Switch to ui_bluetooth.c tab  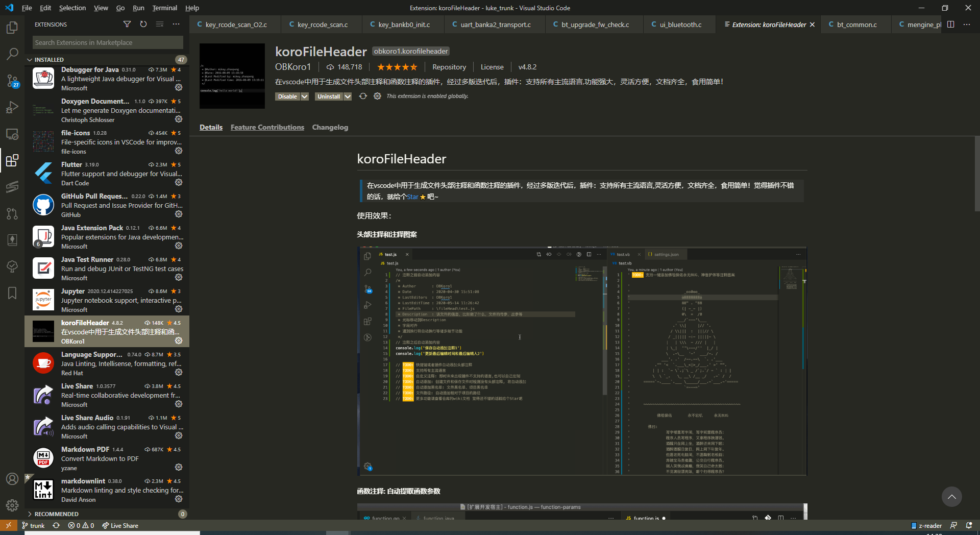[x=679, y=25]
